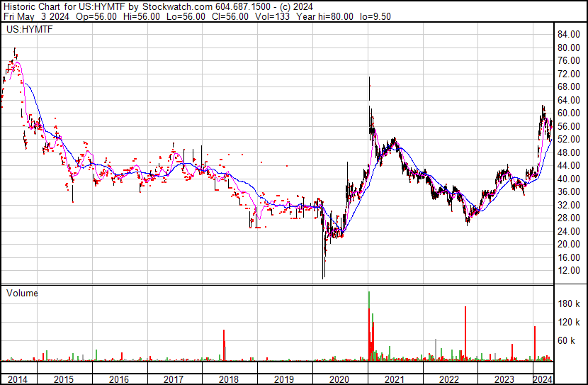Click the 2020 price low wick bottom
The image size is (588, 385).
[x=323, y=278]
